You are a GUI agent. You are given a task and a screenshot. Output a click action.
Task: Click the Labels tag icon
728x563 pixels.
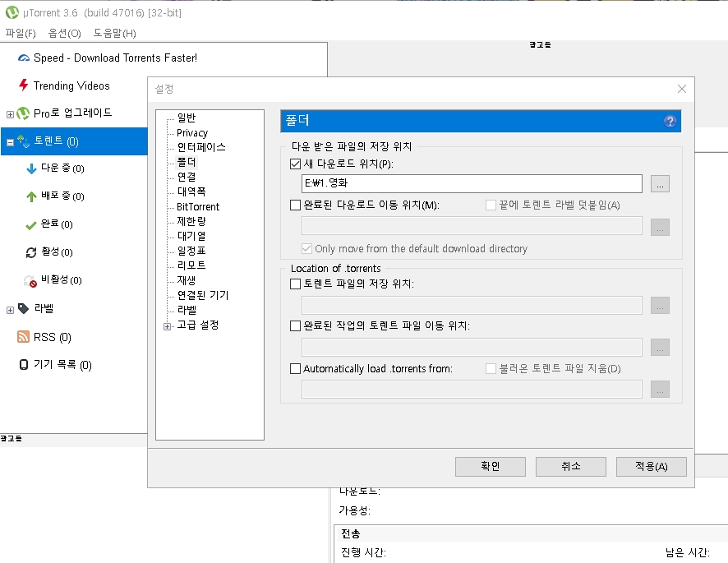click(23, 308)
